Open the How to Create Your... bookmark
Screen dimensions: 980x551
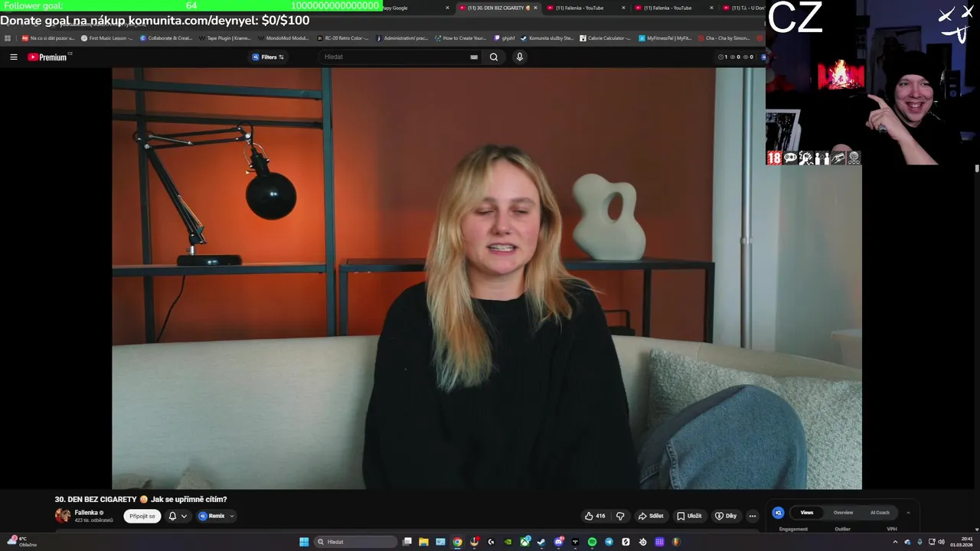pos(461,37)
